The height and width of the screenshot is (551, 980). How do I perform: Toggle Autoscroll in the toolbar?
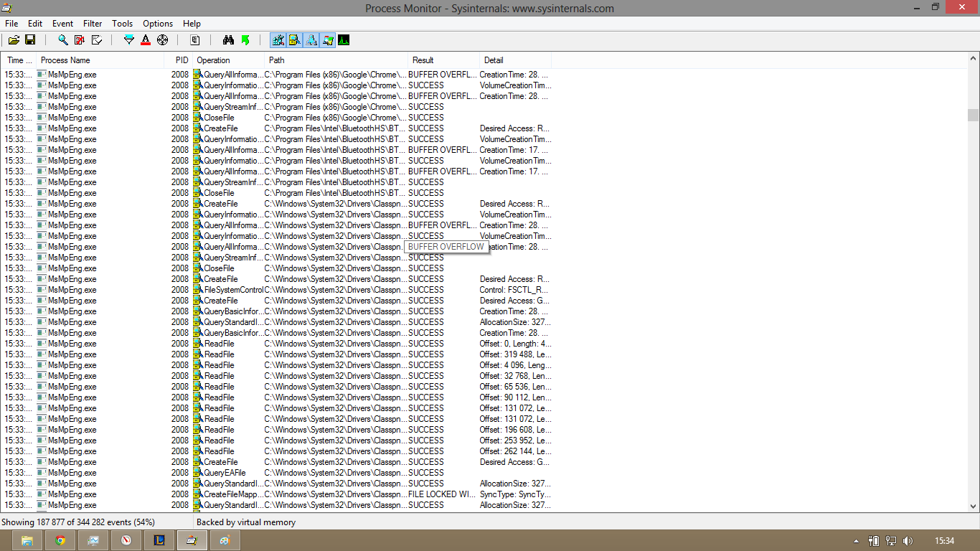click(x=80, y=40)
